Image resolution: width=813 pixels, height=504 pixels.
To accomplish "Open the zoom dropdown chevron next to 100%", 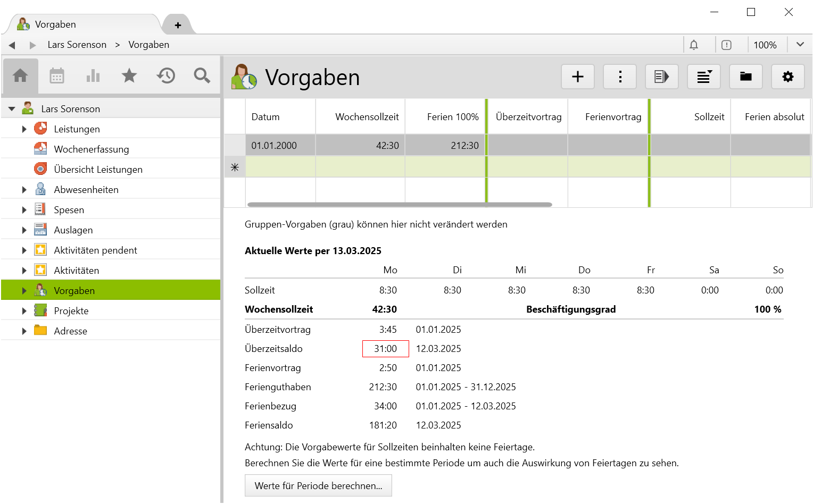I will tap(800, 45).
